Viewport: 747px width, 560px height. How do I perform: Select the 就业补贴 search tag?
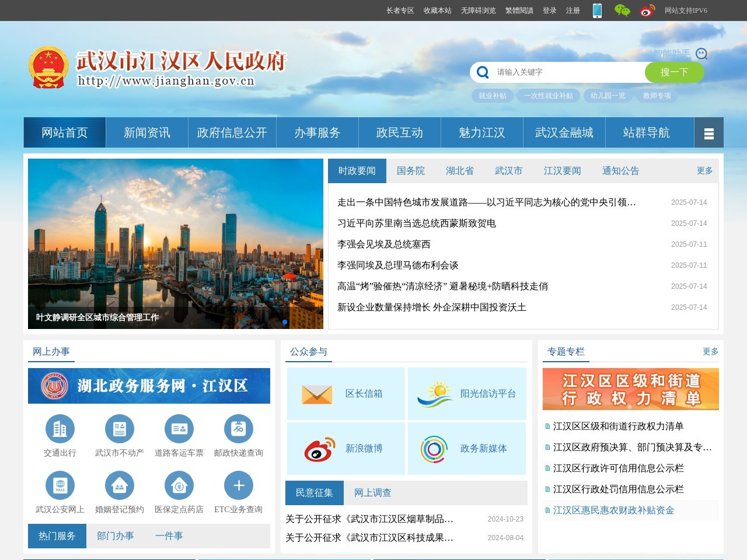click(x=493, y=96)
